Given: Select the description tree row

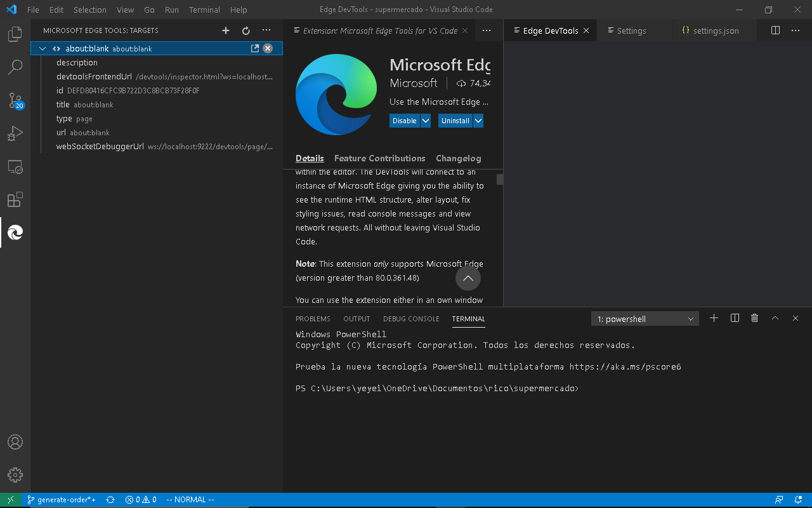Looking at the screenshot, I should [x=157, y=62].
